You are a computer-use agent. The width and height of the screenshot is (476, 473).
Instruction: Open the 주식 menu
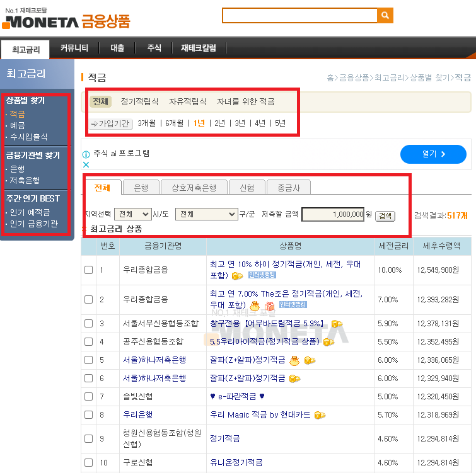click(154, 48)
